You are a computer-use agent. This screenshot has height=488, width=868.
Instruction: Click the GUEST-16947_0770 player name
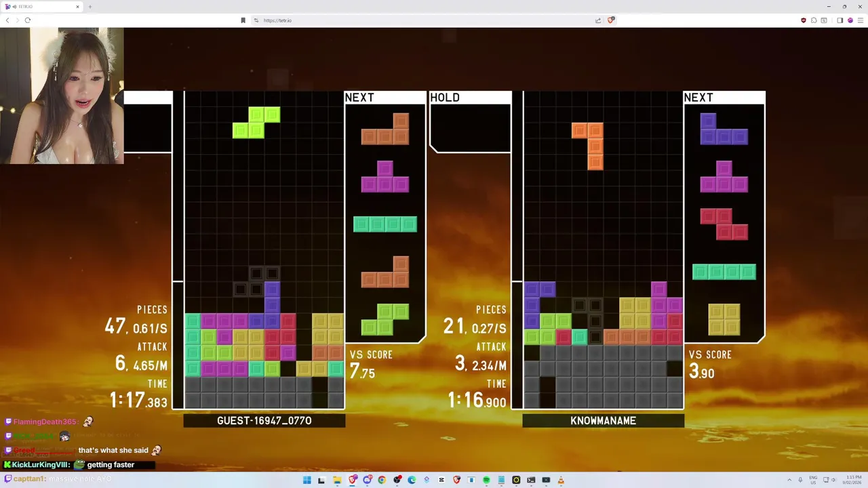[264, 421]
